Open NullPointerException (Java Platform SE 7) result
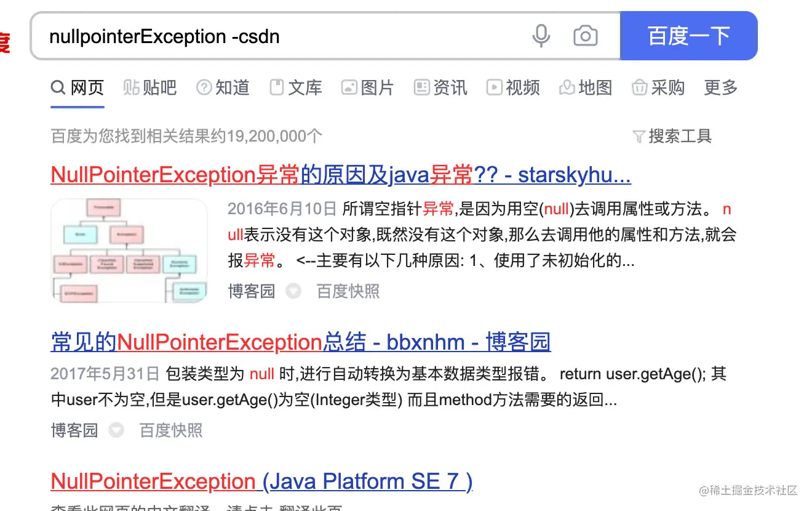Screen dimensions: 812x511 (x=261, y=481)
